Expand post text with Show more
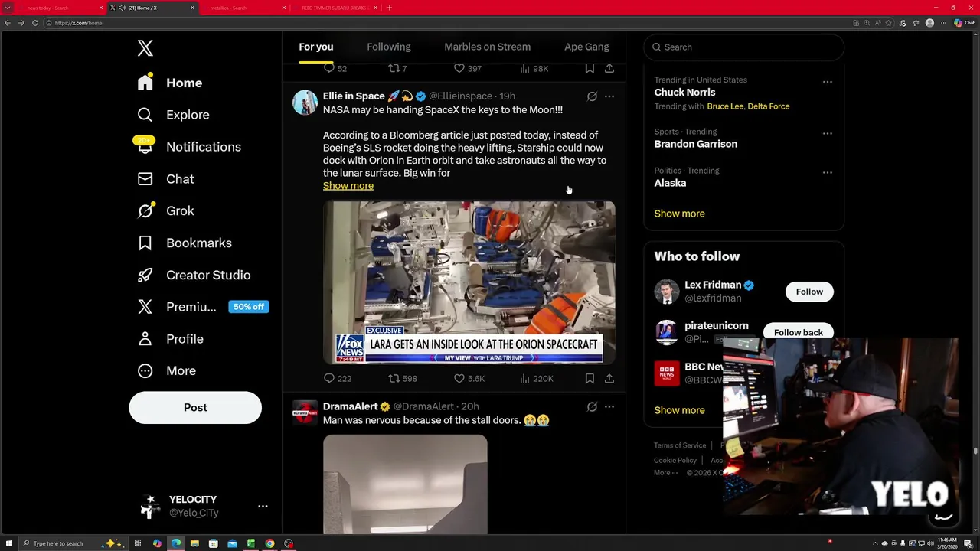 (x=348, y=186)
